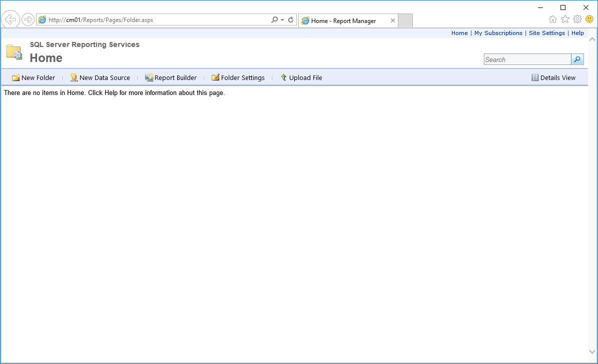Click the New Data Source icon
Image resolution: width=598 pixels, height=364 pixels.
[74, 77]
